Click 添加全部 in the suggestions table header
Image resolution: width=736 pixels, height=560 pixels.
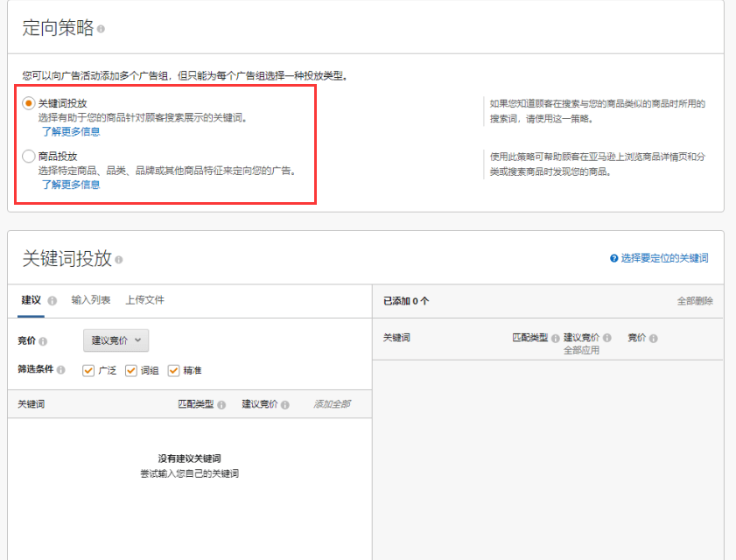click(332, 404)
